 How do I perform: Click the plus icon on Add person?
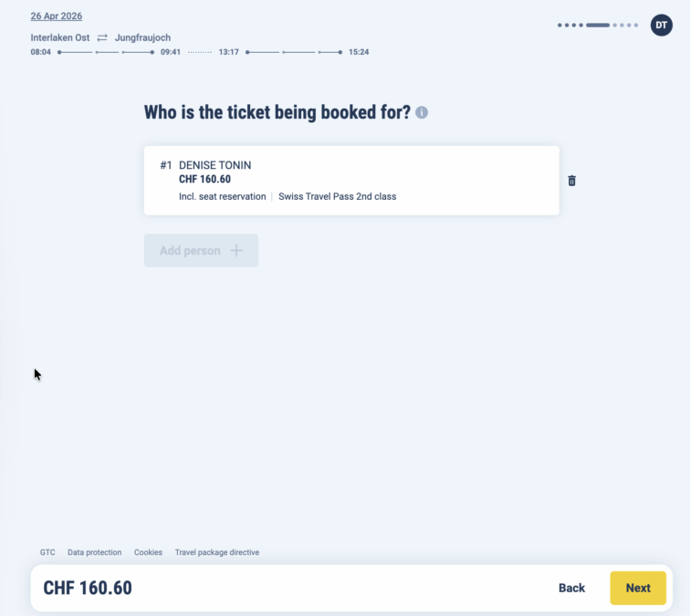point(236,251)
